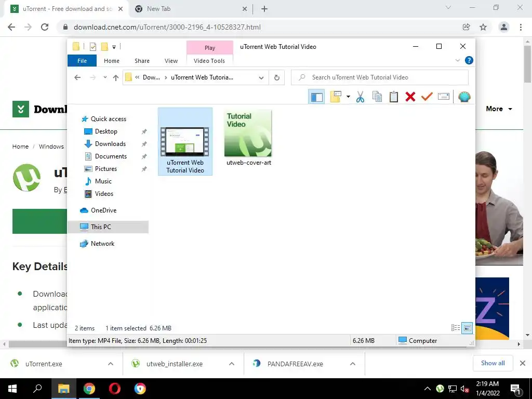Refresh the Explorer folder view
This screenshot has width=532, height=399.
point(277,78)
